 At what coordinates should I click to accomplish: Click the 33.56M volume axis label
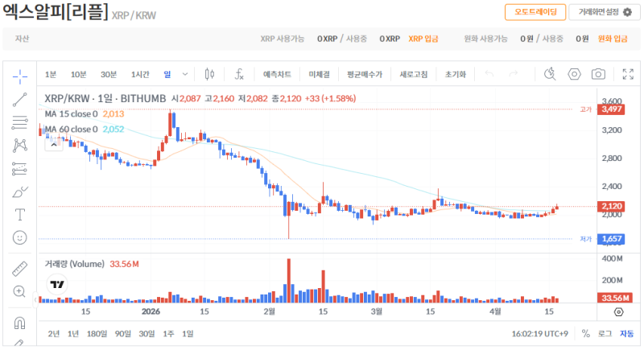(613, 298)
